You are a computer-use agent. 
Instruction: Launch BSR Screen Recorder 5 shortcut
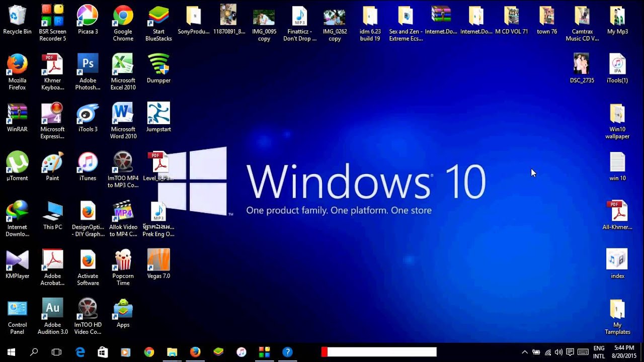pyautogui.click(x=52, y=23)
